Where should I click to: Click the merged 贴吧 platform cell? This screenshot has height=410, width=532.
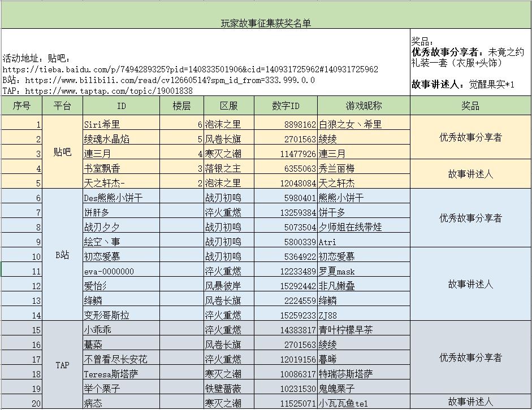coord(62,152)
